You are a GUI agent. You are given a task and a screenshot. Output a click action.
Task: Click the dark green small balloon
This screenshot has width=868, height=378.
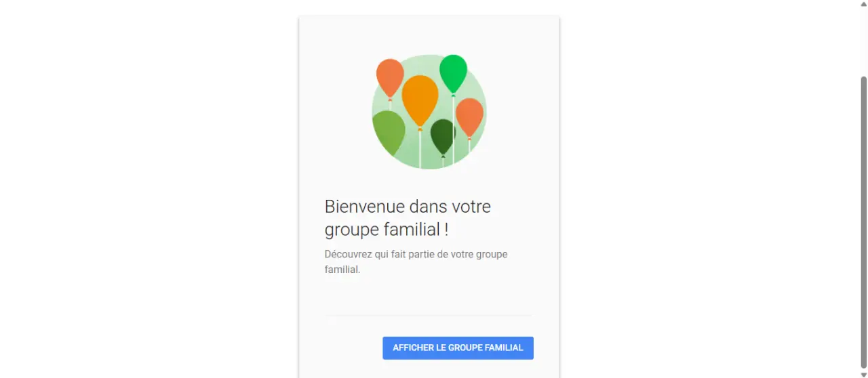[x=443, y=136]
